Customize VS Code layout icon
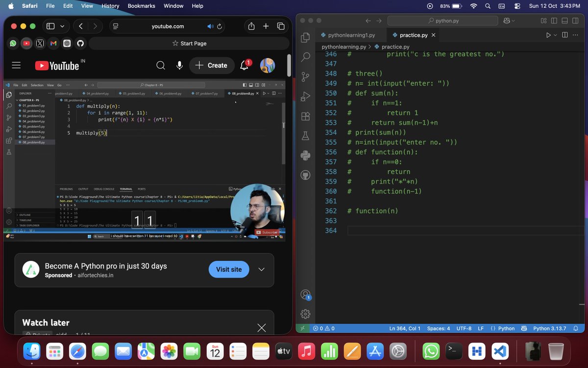 [x=544, y=21]
